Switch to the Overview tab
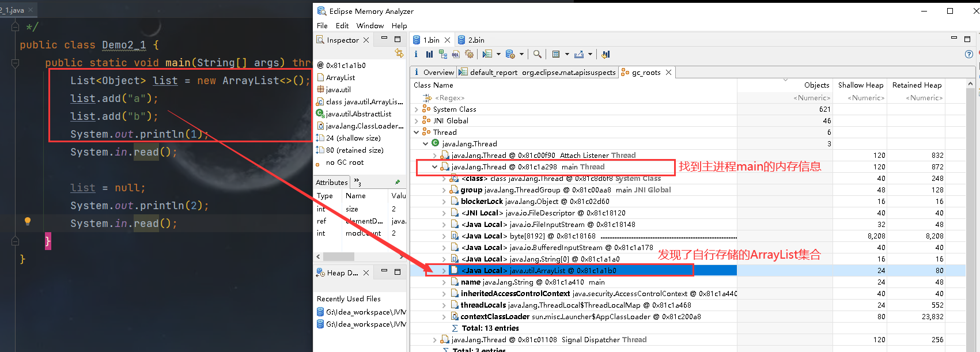 click(x=438, y=72)
